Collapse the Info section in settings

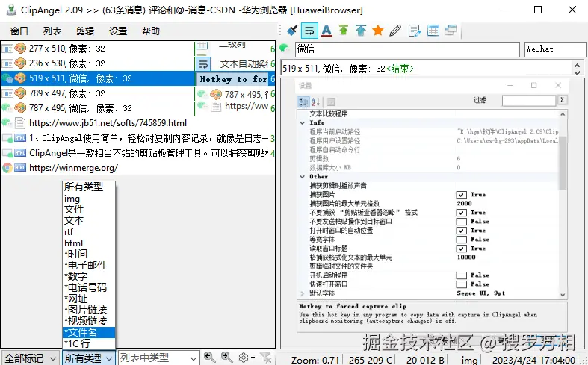tap(303, 123)
